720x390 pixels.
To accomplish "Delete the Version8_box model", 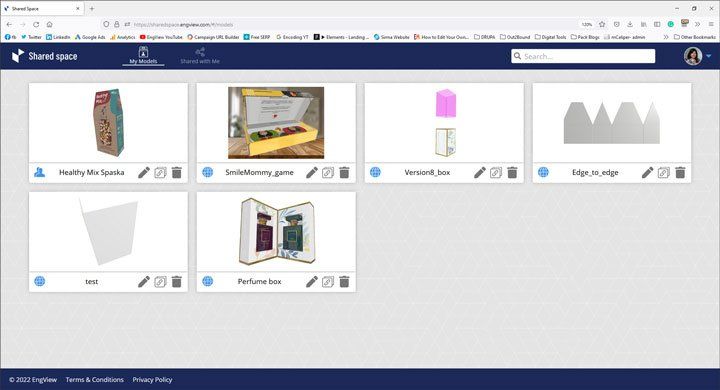I will click(x=512, y=173).
